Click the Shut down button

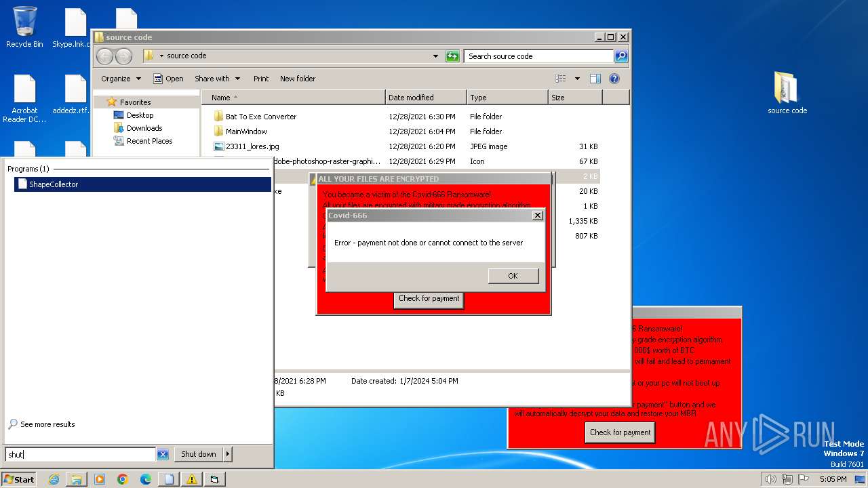point(199,454)
